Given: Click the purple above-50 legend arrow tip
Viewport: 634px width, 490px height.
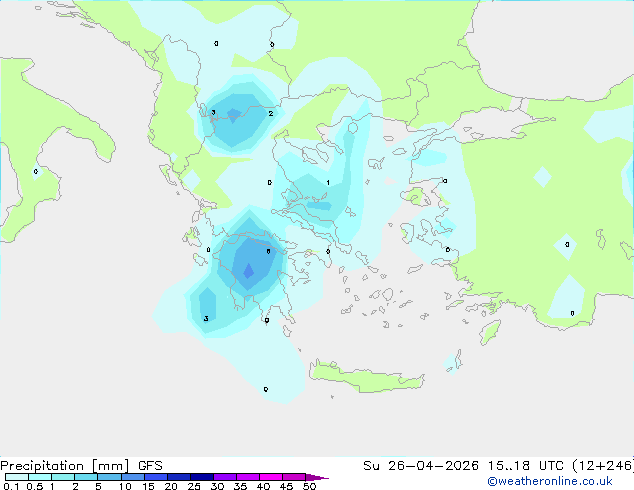Looking at the screenshot, I should (317, 477).
